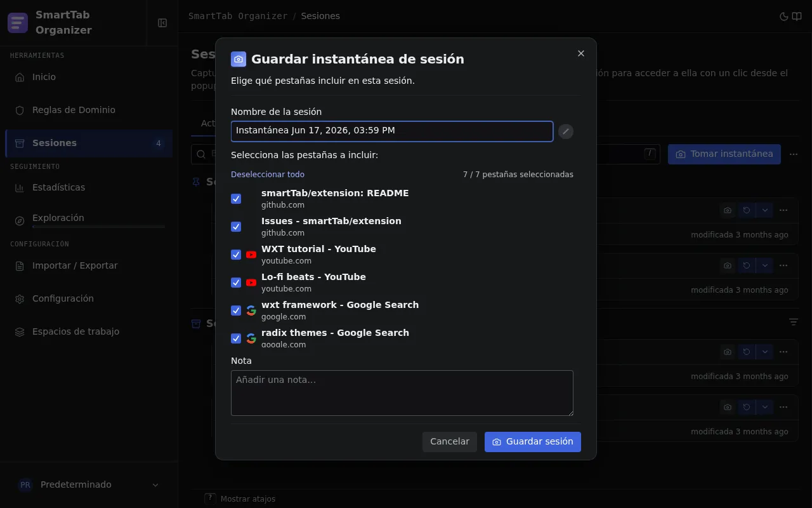Click the Cancelar button
The image size is (812, 508).
450,442
